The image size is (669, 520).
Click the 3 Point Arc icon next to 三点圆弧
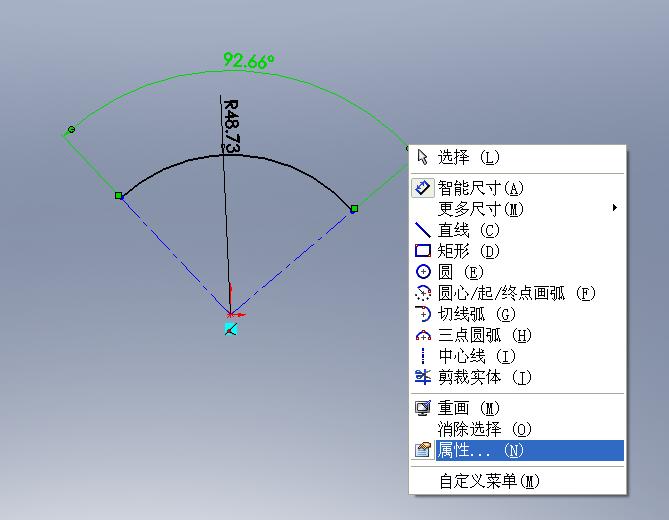click(423, 335)
